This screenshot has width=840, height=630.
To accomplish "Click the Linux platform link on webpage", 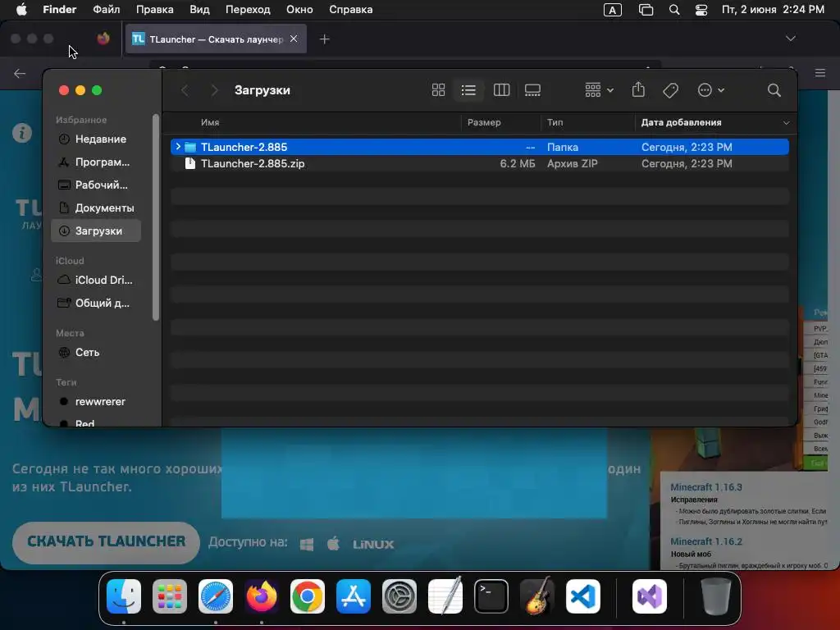I will click(373, 545).
